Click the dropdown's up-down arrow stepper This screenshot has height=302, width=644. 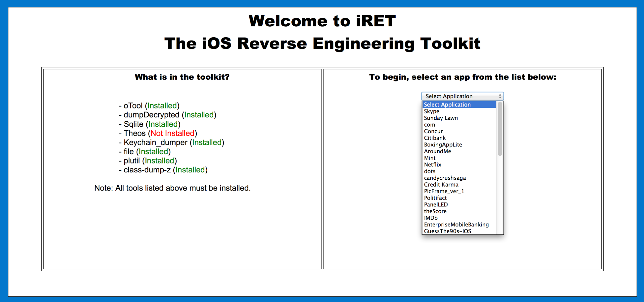coord(500,96)
